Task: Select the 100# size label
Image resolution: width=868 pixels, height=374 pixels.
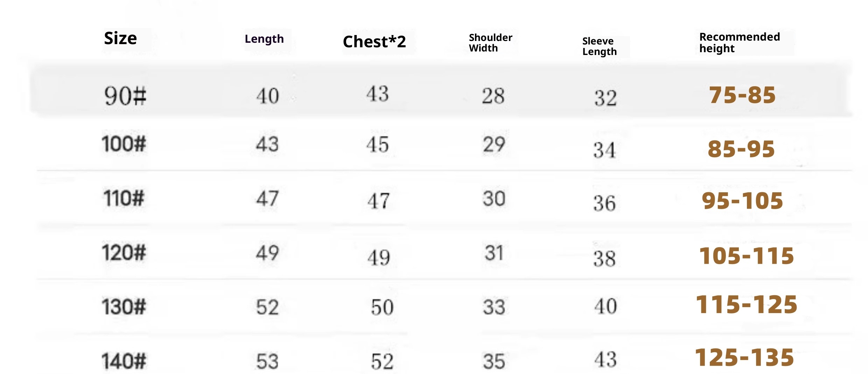Action: [124, 144]
